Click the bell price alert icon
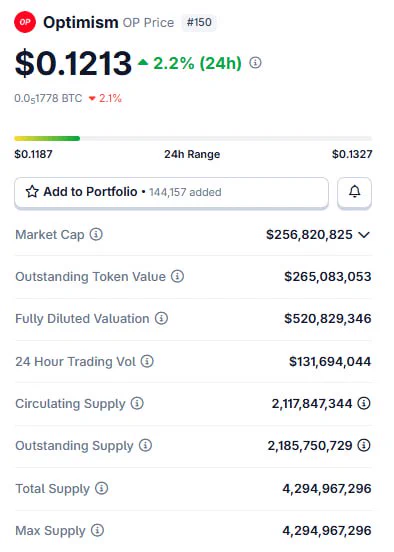 click(x=354, y=192)
